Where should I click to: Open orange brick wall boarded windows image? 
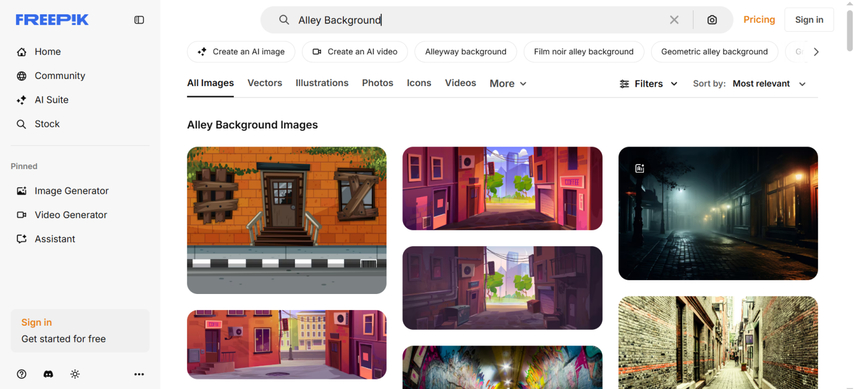coord(287,220)
